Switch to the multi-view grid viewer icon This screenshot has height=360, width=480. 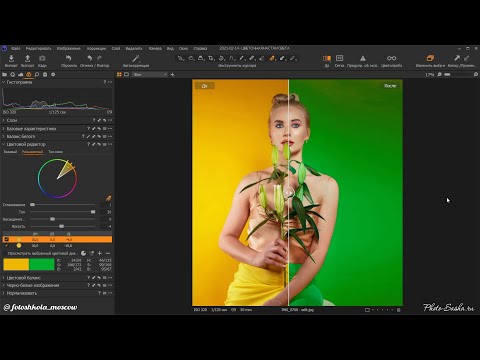(x=119, y=75)
